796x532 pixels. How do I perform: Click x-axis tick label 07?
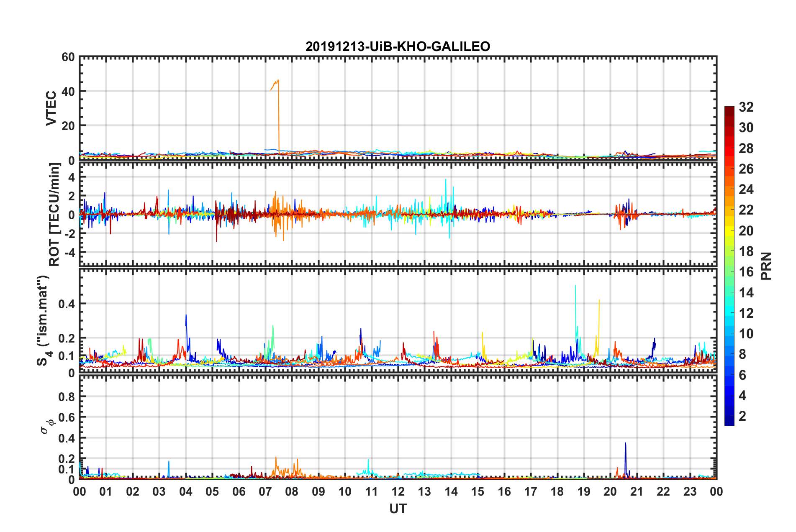(265, 491)
